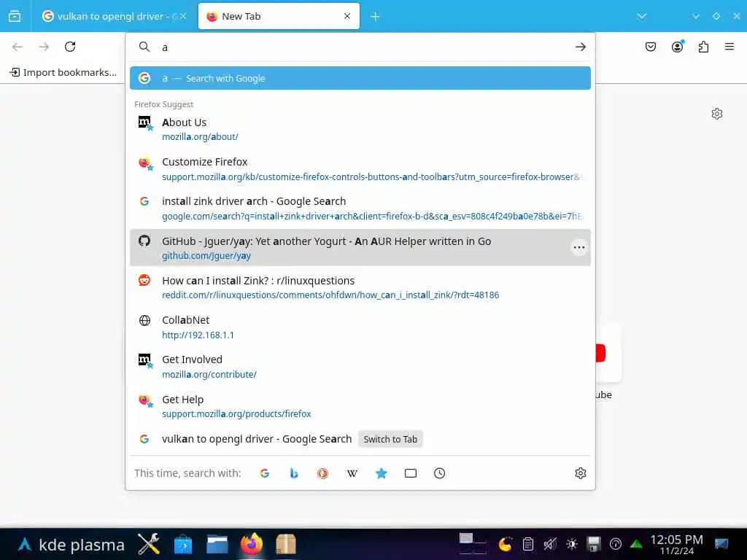
Task: Search this time with Google icon
Action: click(265, 473)
